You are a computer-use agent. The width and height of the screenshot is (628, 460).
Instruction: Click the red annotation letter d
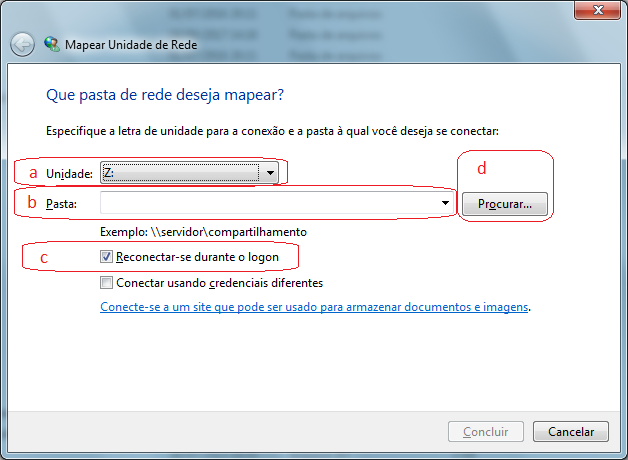point(481,169)
